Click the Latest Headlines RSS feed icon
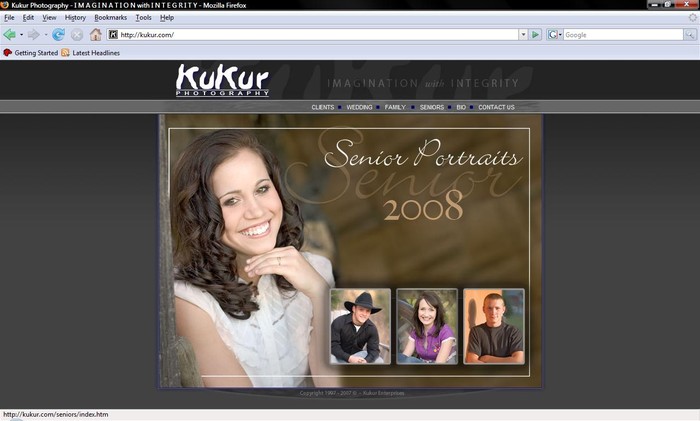Screen dimensions: 700x421 [66, 53]
